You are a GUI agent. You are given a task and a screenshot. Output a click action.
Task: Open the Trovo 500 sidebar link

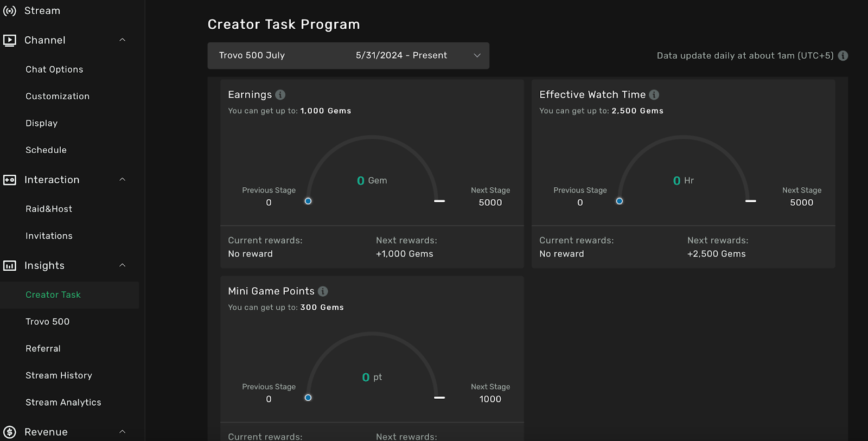pyautogui.click(x=48, y=322)
